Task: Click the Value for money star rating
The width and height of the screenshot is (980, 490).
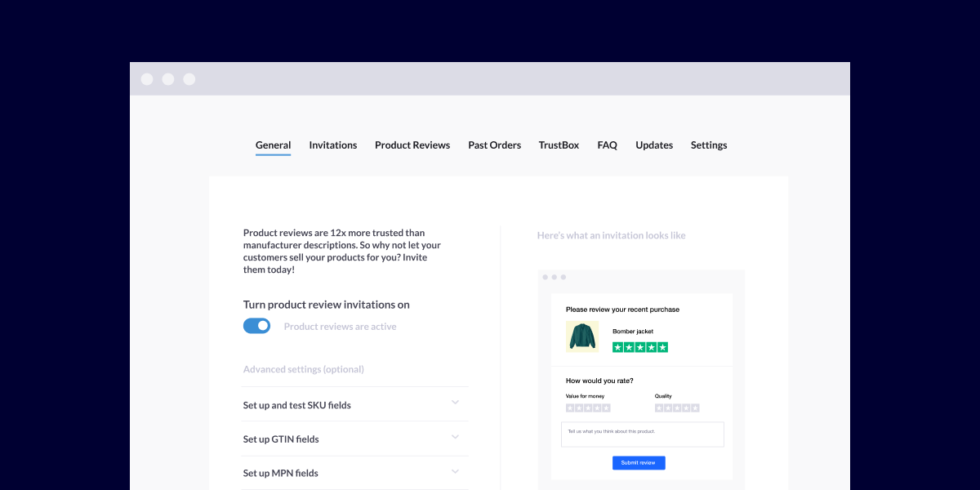Action: [x=588, y=408]
